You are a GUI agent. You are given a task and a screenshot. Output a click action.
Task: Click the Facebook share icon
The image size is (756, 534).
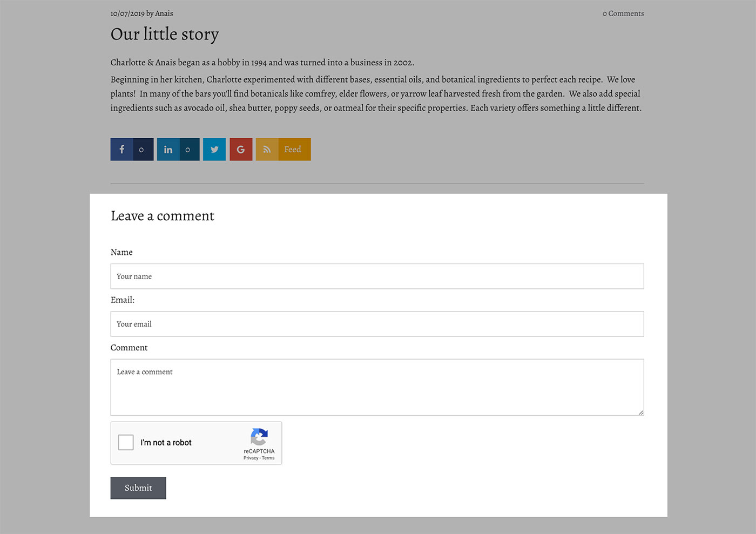pos(122,150)
